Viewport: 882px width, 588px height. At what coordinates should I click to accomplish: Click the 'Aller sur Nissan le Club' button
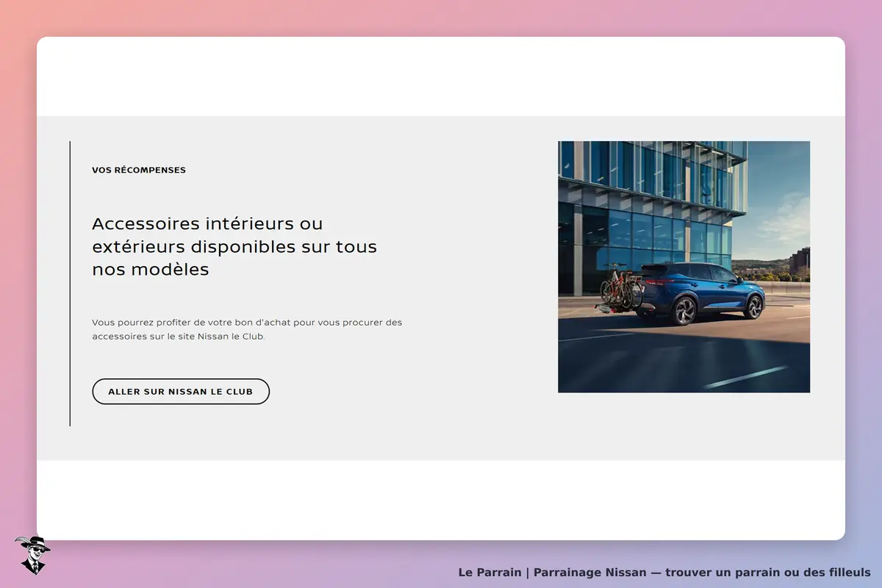pos(181,392)
